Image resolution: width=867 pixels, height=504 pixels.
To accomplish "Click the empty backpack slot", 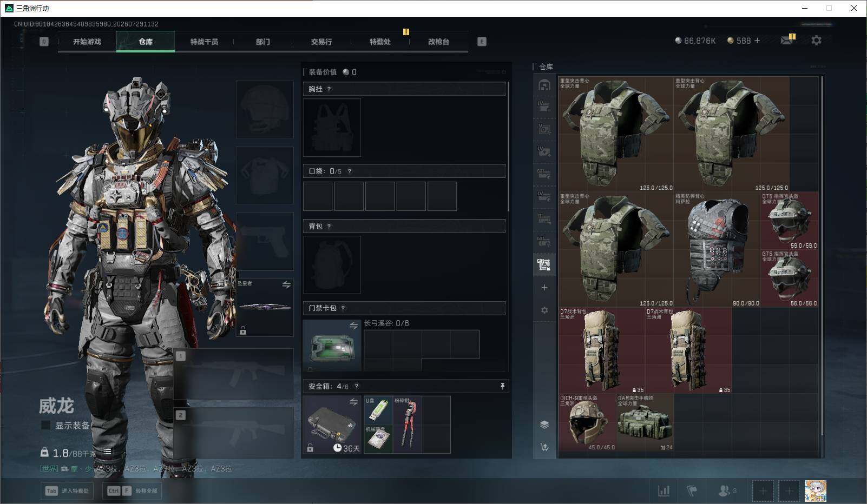I will coord(332,265).
